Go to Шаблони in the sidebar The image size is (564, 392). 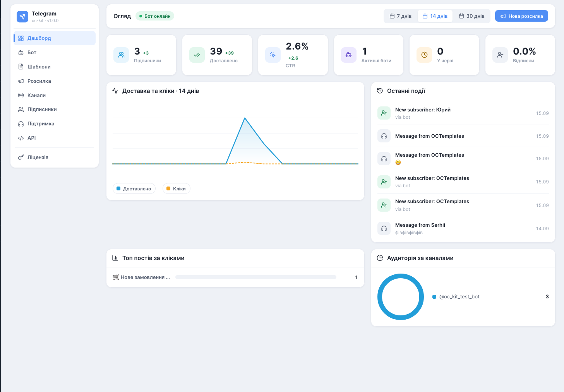point(55,67)
